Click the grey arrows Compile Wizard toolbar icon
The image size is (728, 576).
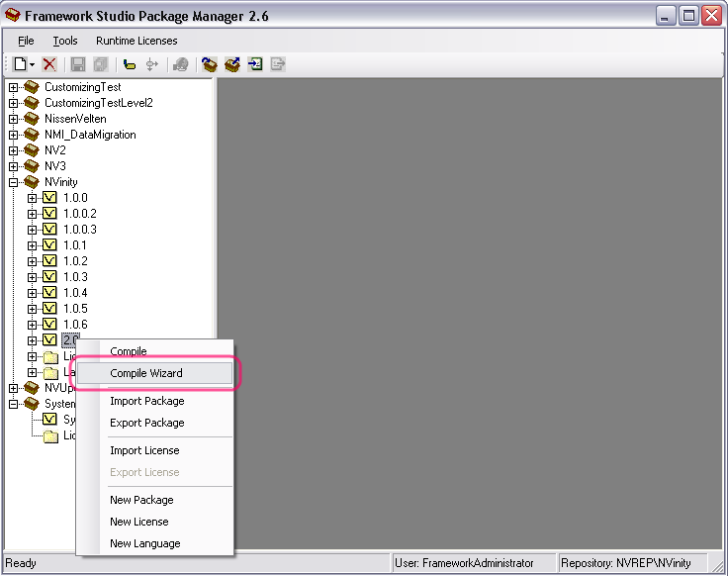[151, 64]
